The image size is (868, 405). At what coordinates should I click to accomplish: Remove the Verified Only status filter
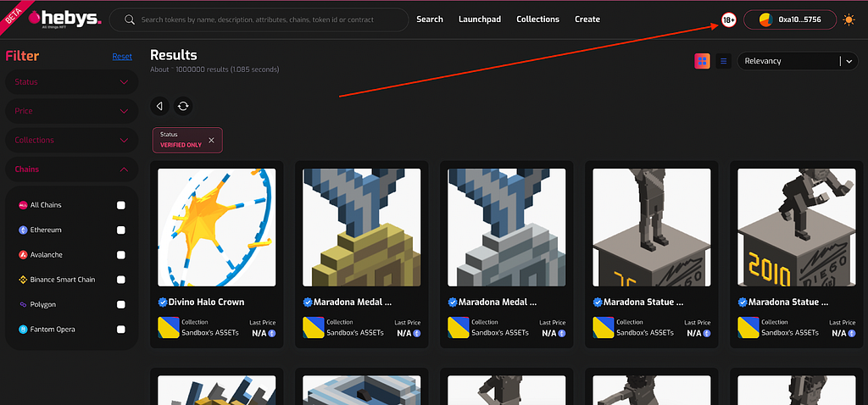point(211,140)
